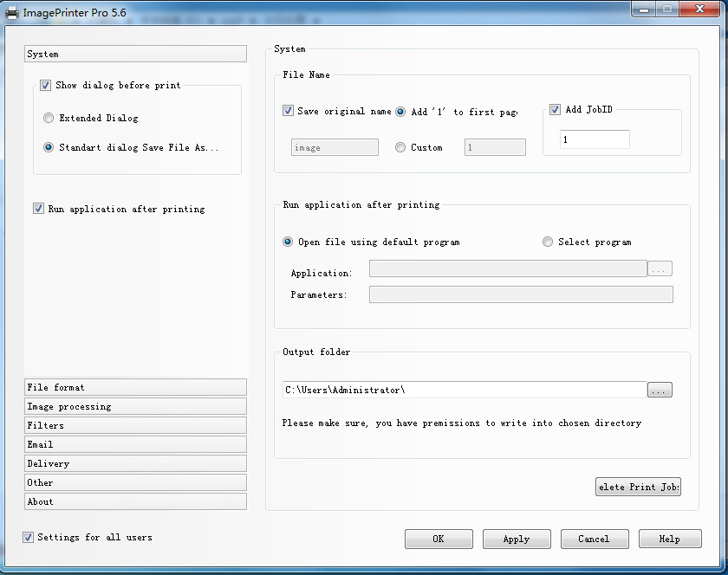728x575 pixels.
Task: Click the Cancel button
Action: coord(595,539)
